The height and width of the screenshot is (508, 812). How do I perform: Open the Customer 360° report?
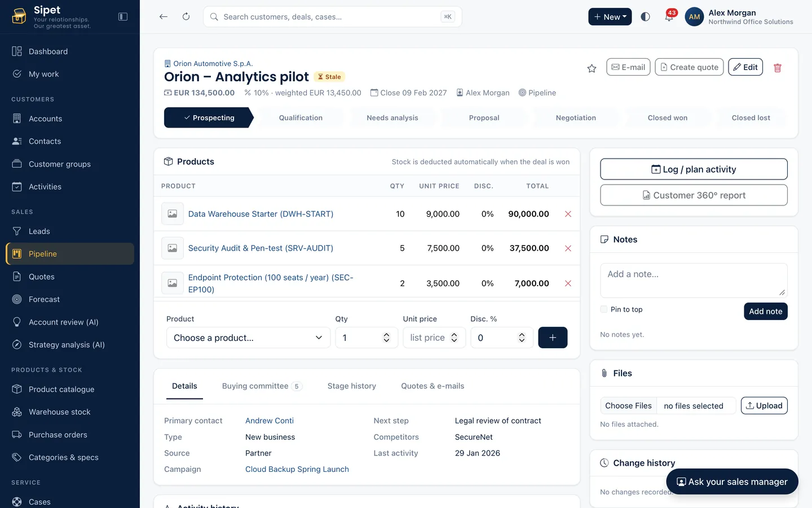pyautogui.click(x=694, y=195)
